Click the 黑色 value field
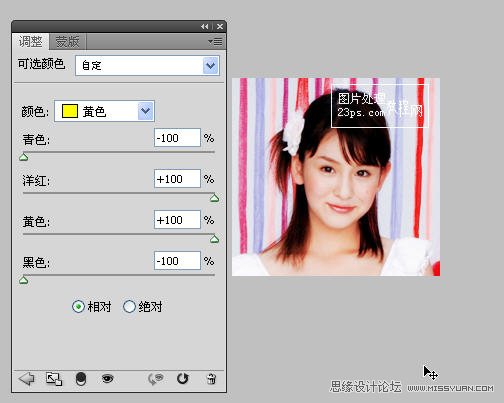This screenshot has height=403, width=504. coord(177,261)
